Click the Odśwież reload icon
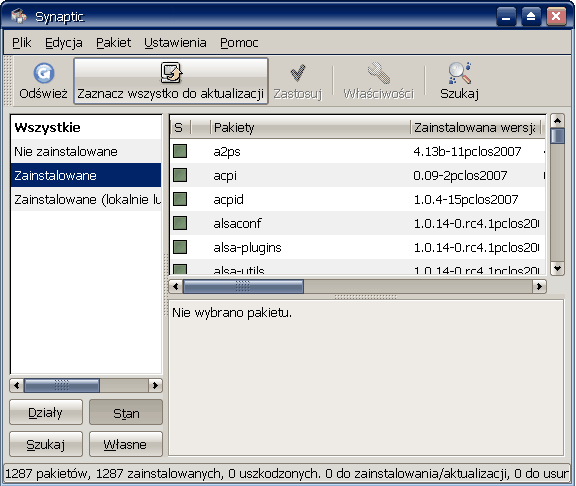Viewport: 576px width, 486px height. [44, 73]
